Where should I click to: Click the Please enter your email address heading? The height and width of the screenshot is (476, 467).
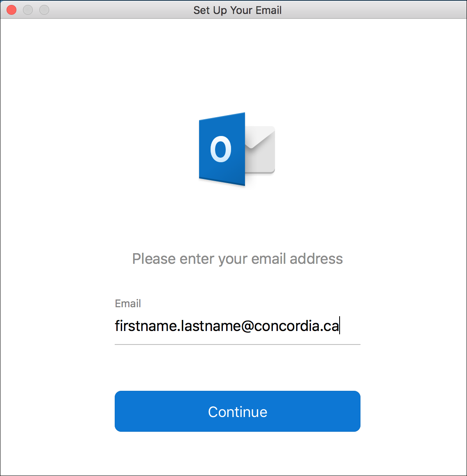[238, 259]
